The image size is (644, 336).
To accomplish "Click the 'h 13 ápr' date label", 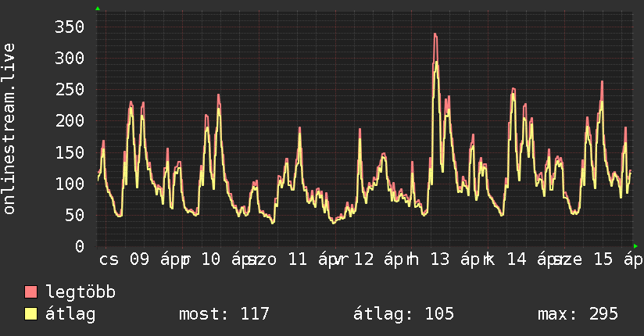I will pos(445,259).
